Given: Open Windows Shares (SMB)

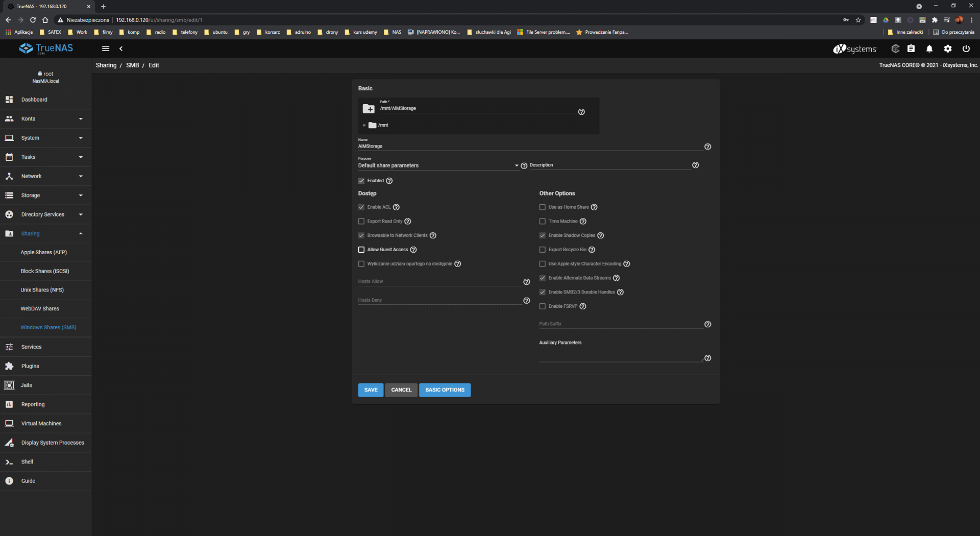Looking at the screenshot, I should click(x=46, y=328).
